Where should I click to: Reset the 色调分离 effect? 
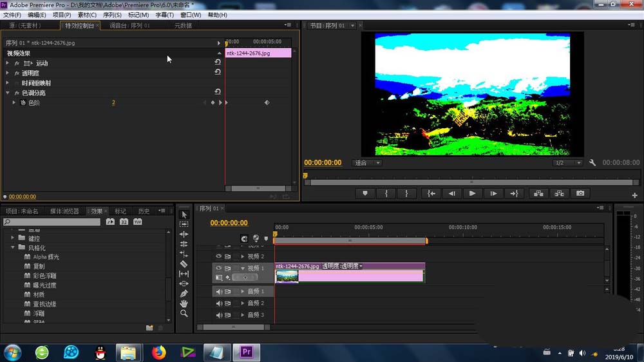218,93
